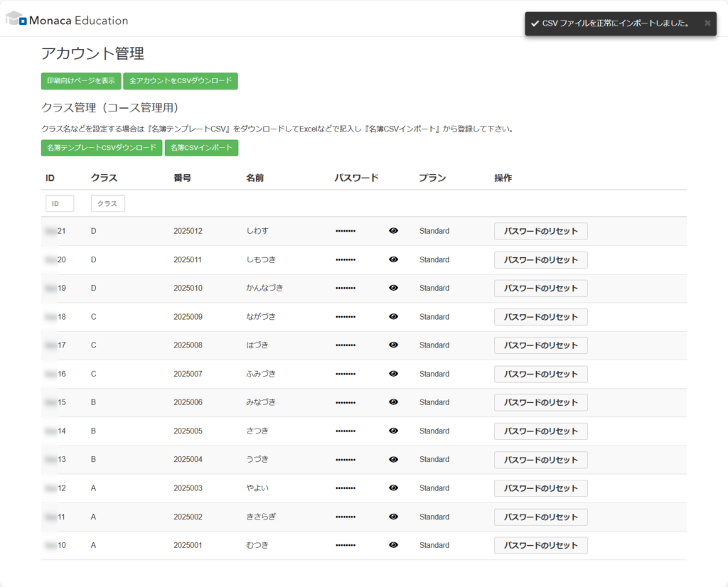Toggle password visibility for さつき
728x587 pixels.
(x=393, y=431)
